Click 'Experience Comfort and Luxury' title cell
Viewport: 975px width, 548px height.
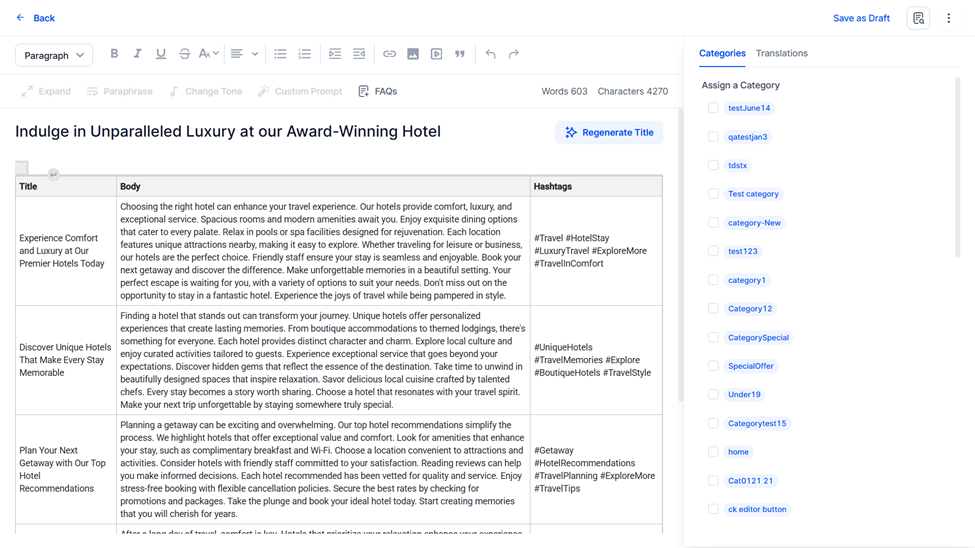coord(66,251)
